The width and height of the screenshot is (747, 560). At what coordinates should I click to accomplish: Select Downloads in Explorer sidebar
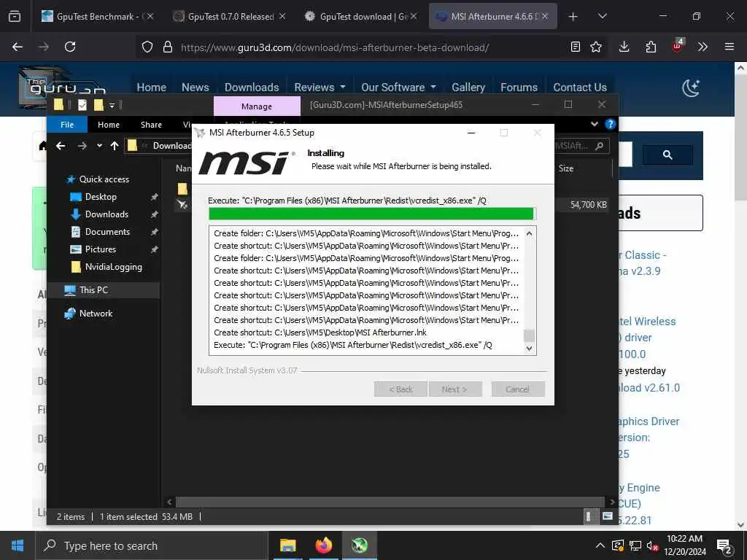pos(107,214)
